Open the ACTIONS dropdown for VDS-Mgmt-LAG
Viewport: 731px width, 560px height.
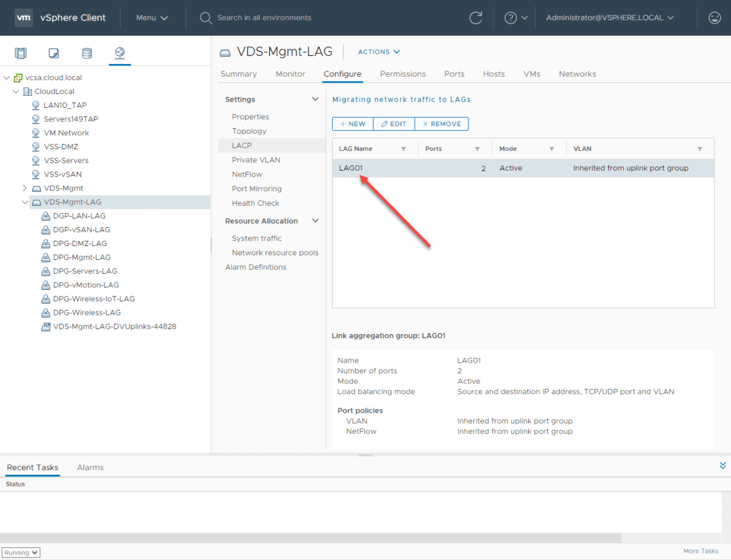(378, 52)
